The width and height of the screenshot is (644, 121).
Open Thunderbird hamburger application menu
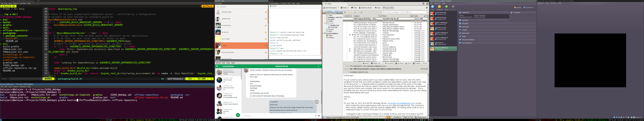pos(427,8)
